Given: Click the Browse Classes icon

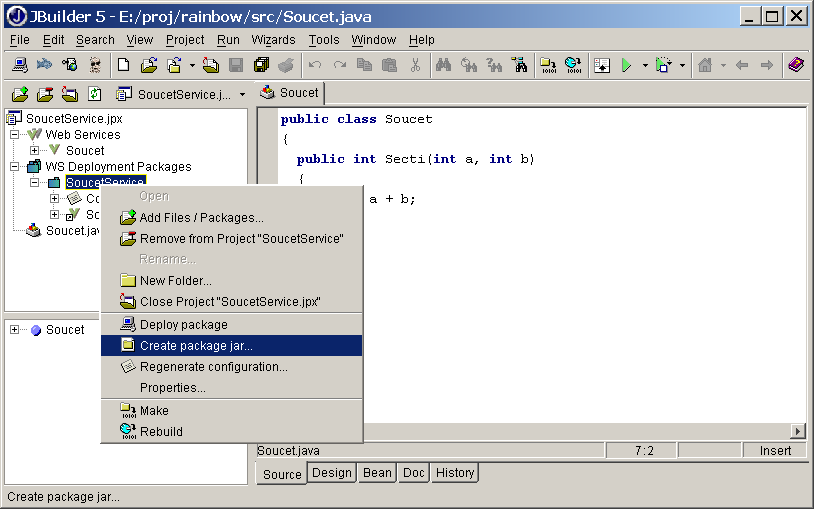Looking at the screenshot, I should (x=519, y=65).
